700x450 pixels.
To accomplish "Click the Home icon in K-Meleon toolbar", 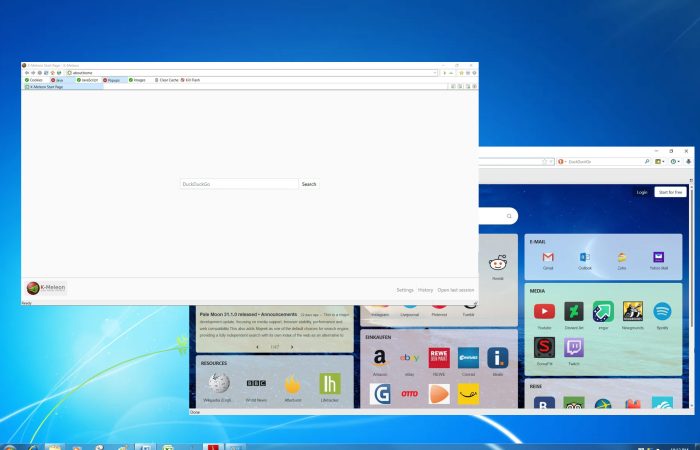I will pos(52,73).
